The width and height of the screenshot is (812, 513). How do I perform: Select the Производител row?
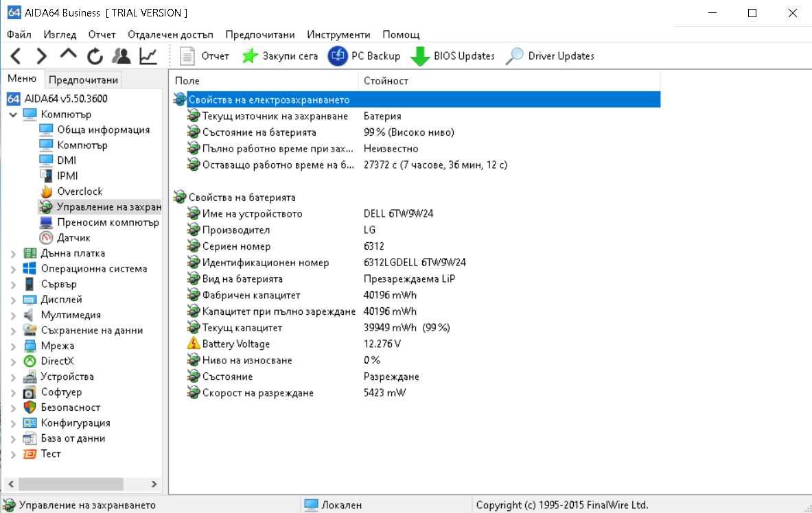coord(416,230)
